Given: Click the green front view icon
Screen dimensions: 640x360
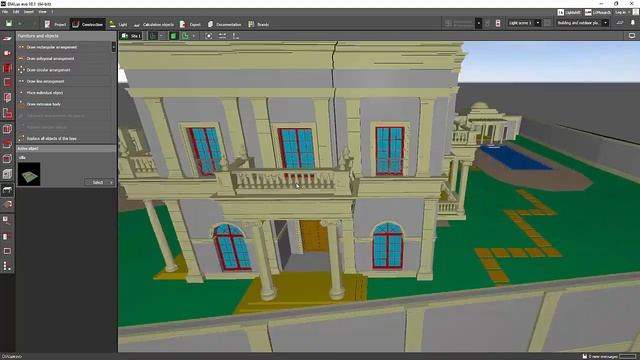Looking at the screenshot, I should coord(173,36).
